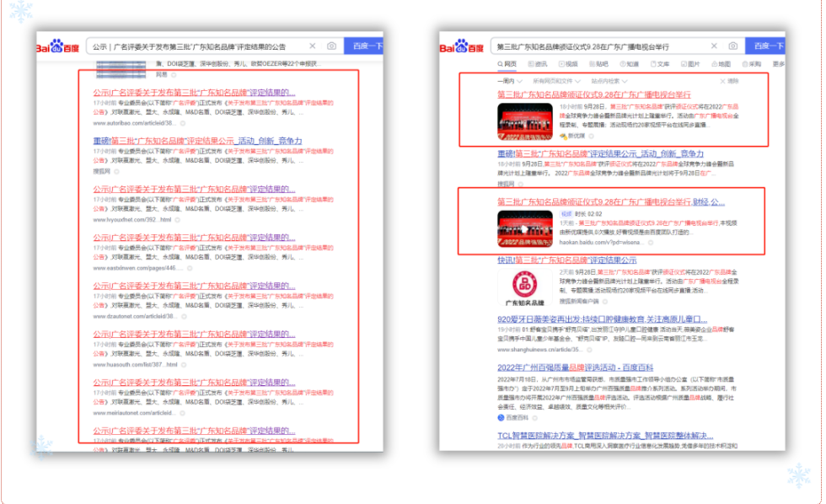Click 搜狐网 source in the left window

coord(102,172)
